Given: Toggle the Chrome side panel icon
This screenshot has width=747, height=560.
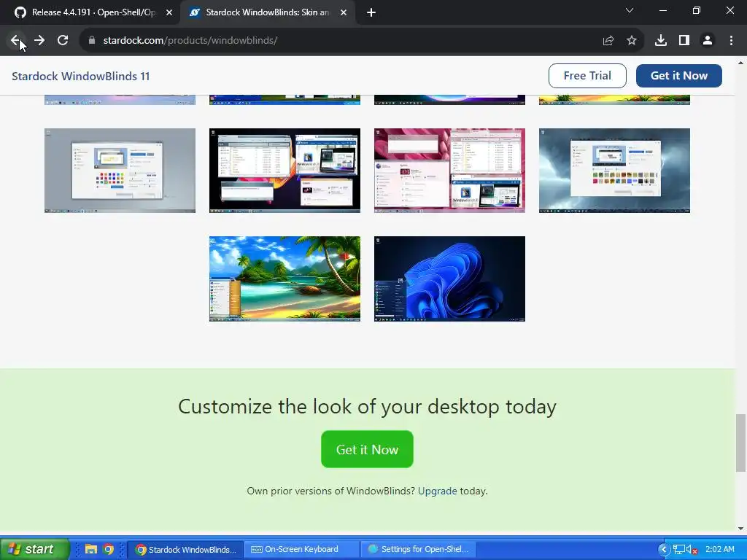Looking at the screenshot, I should click(684, 41).
